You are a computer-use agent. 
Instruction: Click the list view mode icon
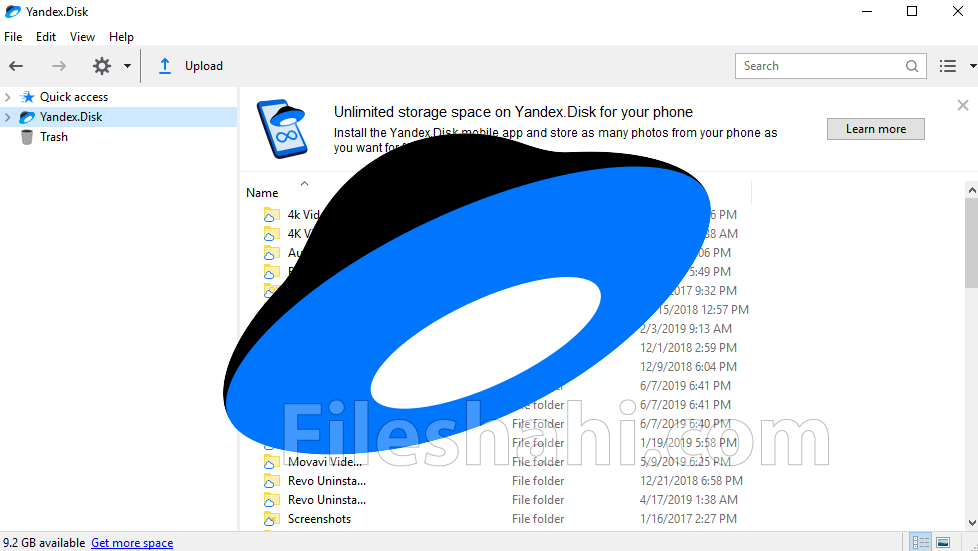click(x=948, y=66)
